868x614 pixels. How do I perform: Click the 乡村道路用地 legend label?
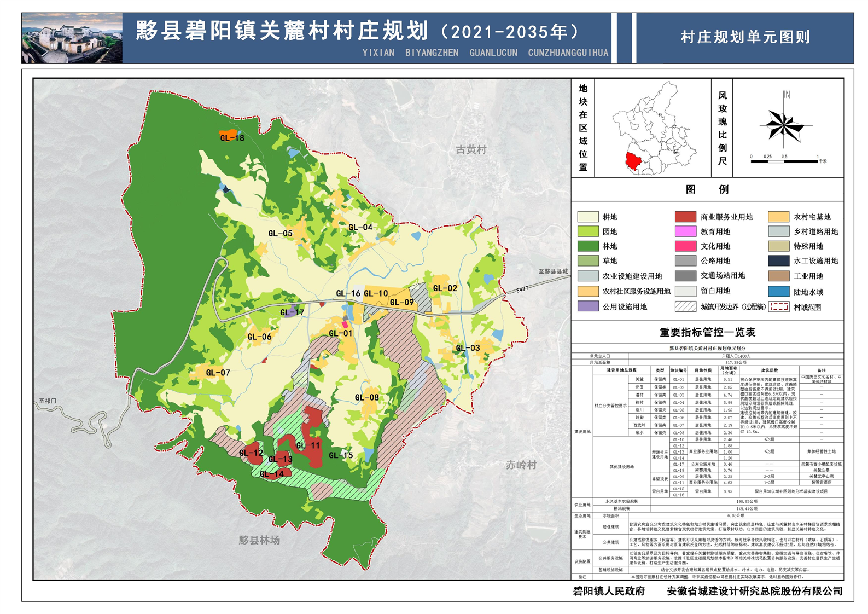pyautogui.click(x=816, y=231)
